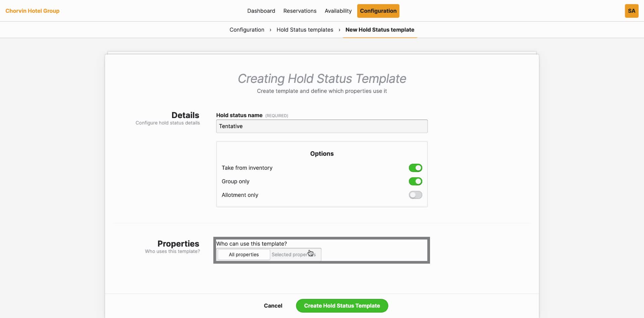The height and width of the screenshot is (318, 644).
Task: Click the Hold status name input field
Action: (322, 126)
